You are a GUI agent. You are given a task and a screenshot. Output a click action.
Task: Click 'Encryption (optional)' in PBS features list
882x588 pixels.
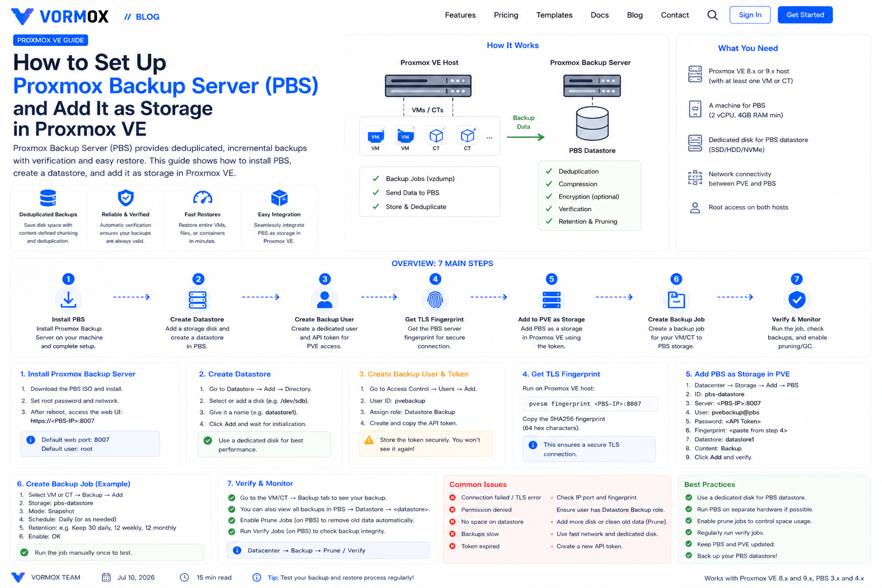coord(589,196)
